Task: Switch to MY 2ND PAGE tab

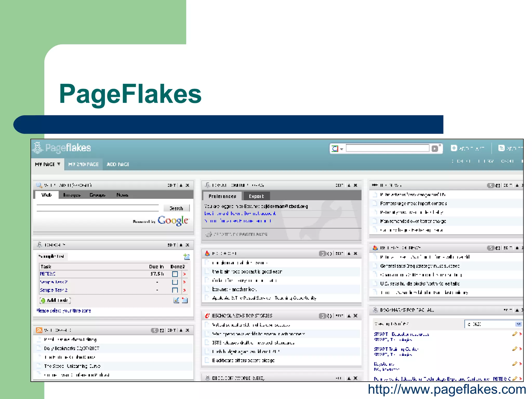Action: 83,164
